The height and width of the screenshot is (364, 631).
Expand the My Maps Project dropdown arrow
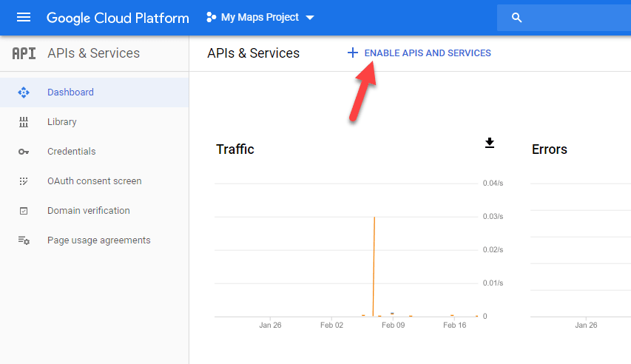click(310, 18)
